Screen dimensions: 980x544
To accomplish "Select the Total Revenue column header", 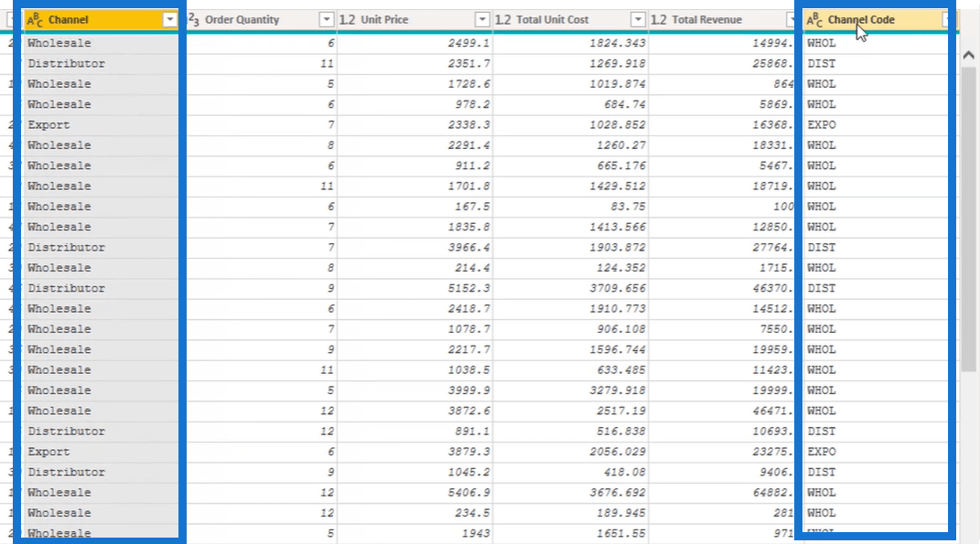I will pyautogui.click(x=722, y=20).
